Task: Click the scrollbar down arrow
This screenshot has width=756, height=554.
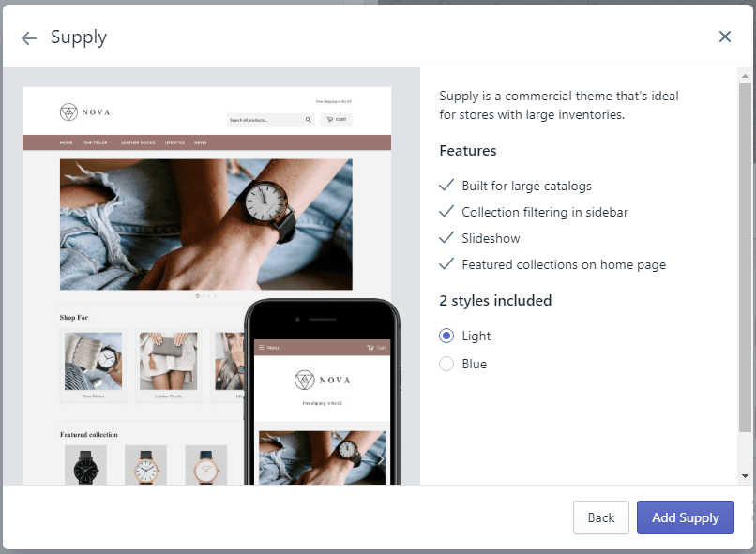Action: [745, 476]
